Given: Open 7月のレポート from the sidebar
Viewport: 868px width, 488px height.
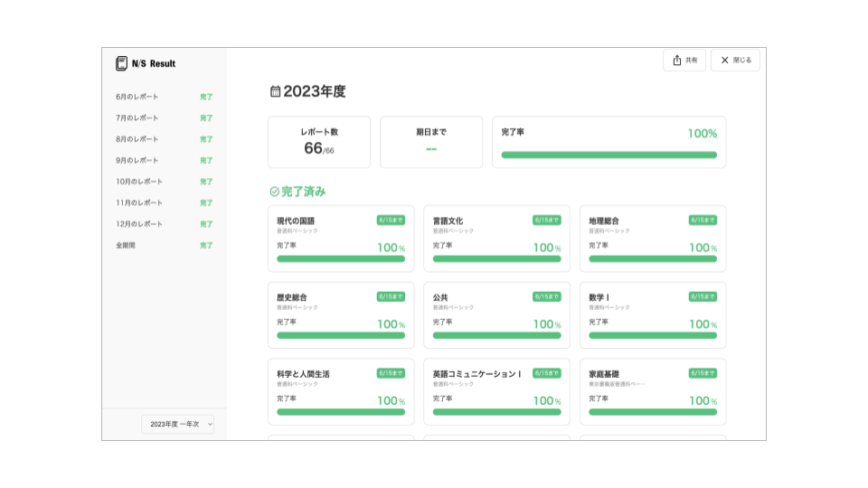Looking at the screenshot, I should click(137, 118).
